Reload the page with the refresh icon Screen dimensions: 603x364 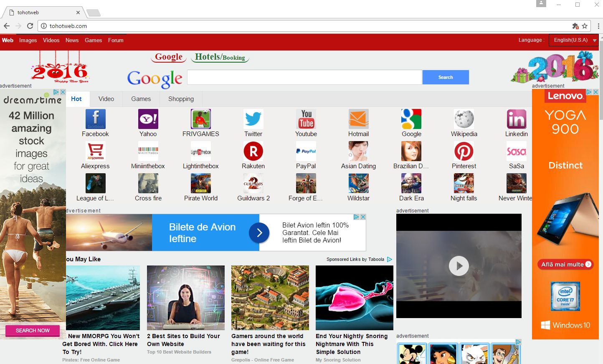coord(30,26)
